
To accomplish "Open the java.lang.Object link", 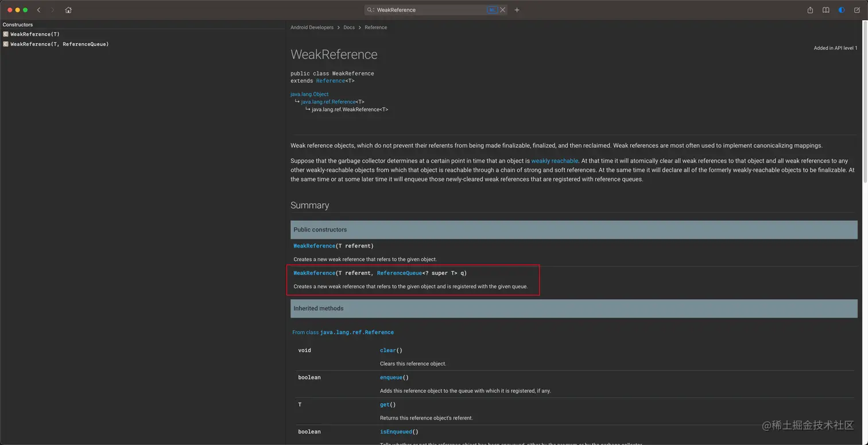I will point(309,94).
